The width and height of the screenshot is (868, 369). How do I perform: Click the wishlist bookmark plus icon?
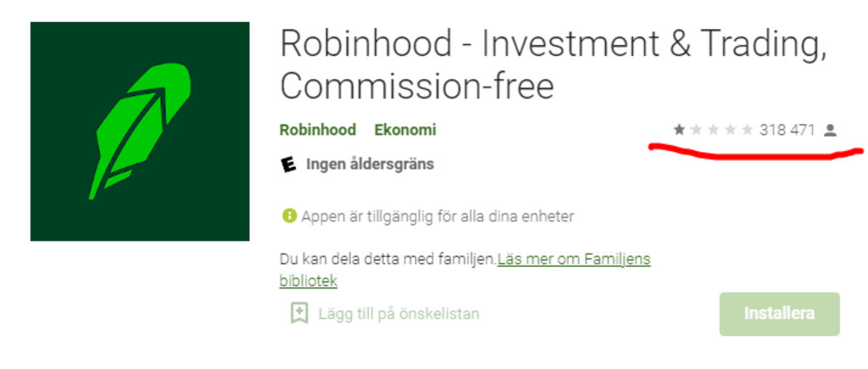coord(298,314)
